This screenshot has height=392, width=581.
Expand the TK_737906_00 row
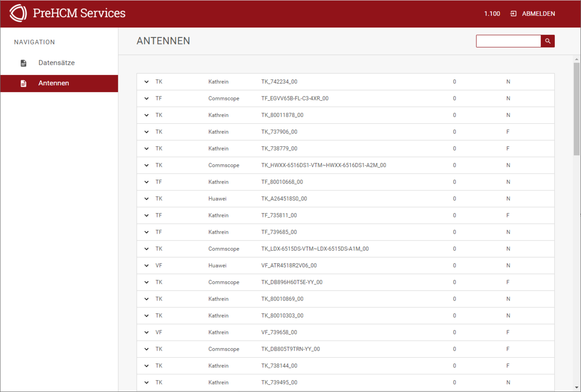point(146,132)
